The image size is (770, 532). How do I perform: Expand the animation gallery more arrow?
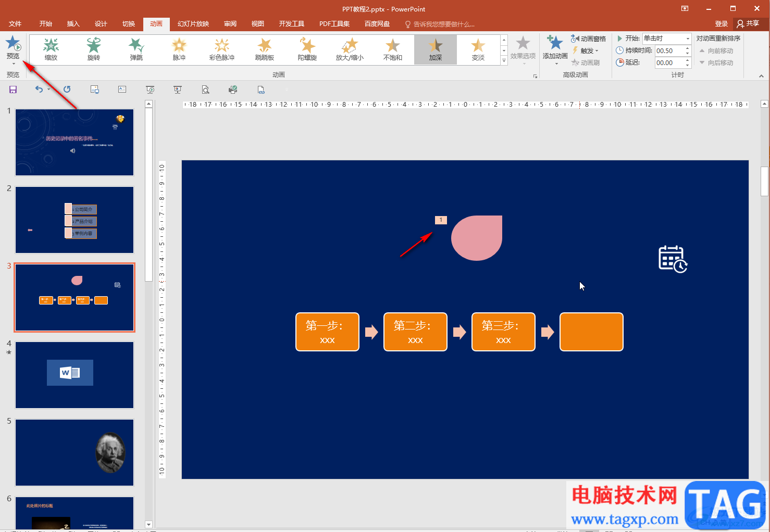(x=504, y=61)
